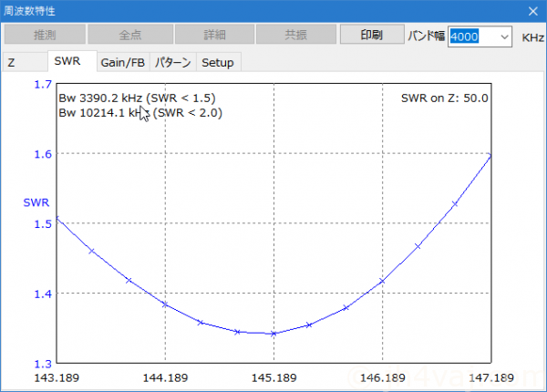Click the bandwidth field showing 4000
Viewport: 547px width, 392px height.
pos(472,36)
